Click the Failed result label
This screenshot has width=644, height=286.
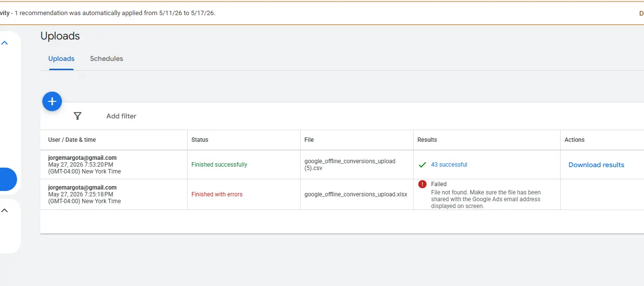[439, 184]
